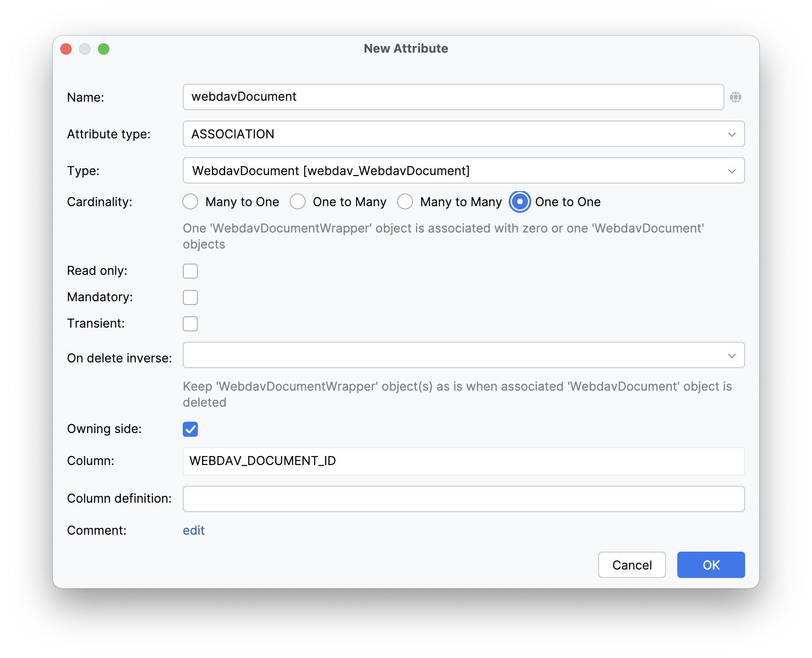The image size is (812, 658).
Task: Select the One to Many cardinality
Action: [x=298, y=201]
